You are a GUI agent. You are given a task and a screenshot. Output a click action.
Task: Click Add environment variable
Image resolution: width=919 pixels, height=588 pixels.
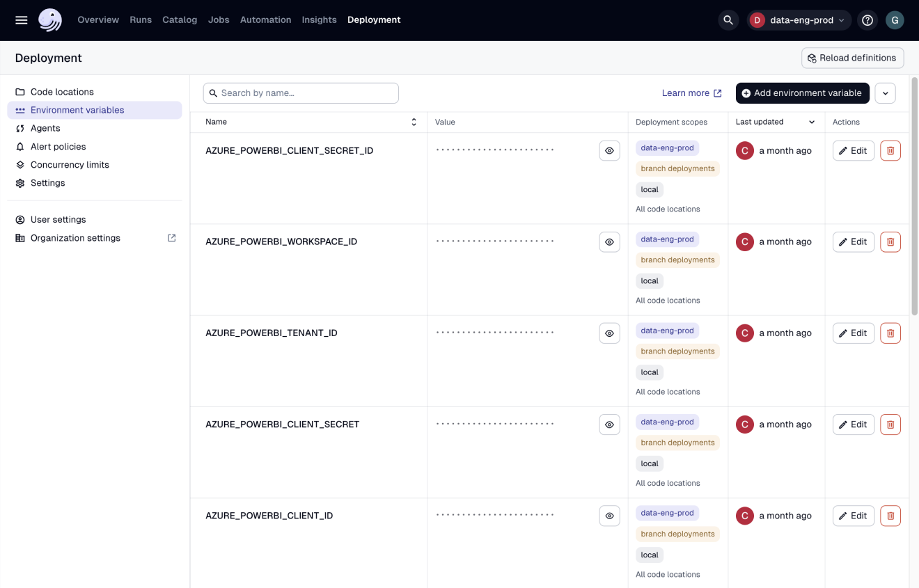802,93
